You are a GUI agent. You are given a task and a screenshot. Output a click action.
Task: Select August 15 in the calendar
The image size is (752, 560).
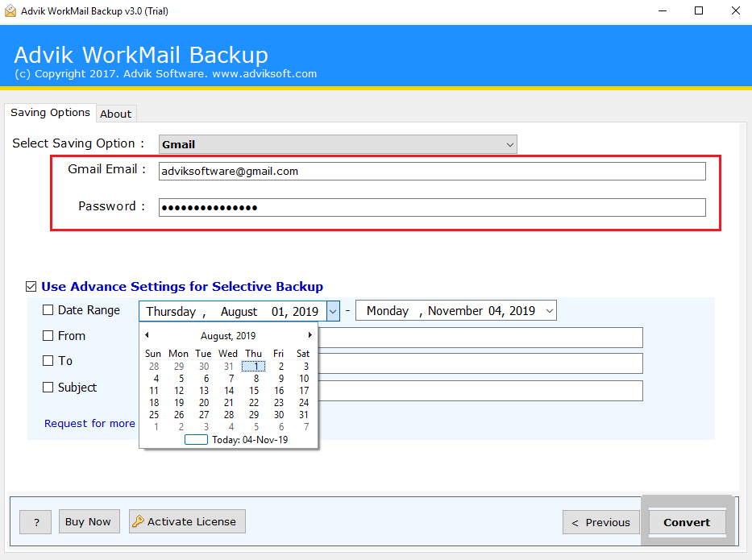pos(254,391)
